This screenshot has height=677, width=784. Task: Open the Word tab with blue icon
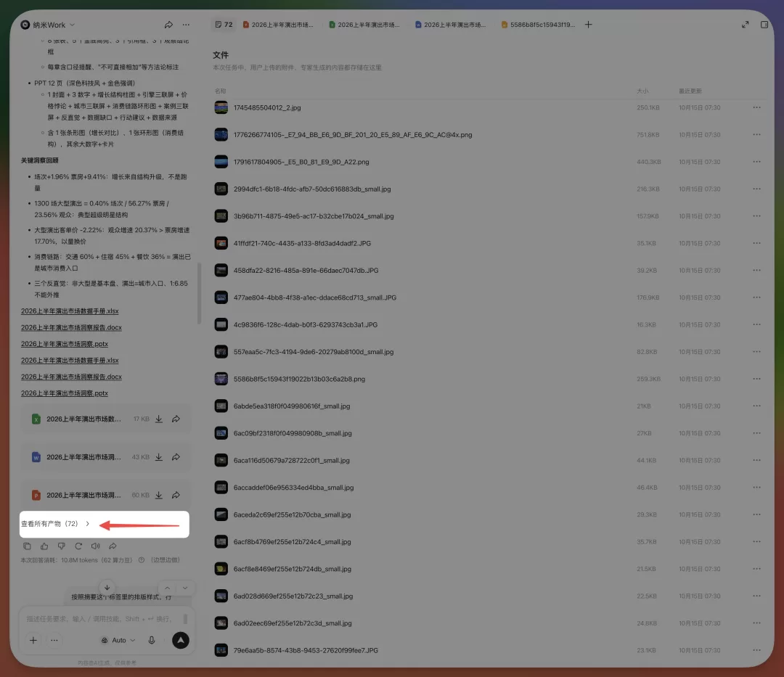tap(451, 25)
